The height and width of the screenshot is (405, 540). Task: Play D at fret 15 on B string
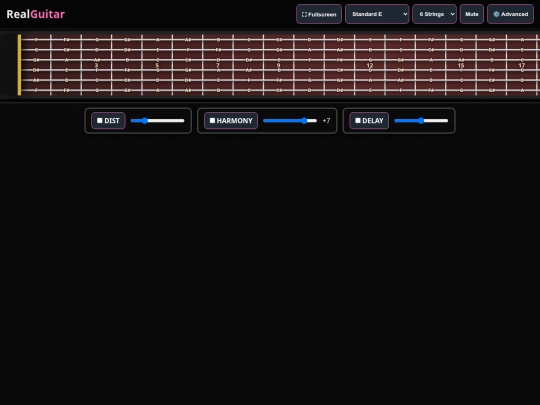coord(461,50)
